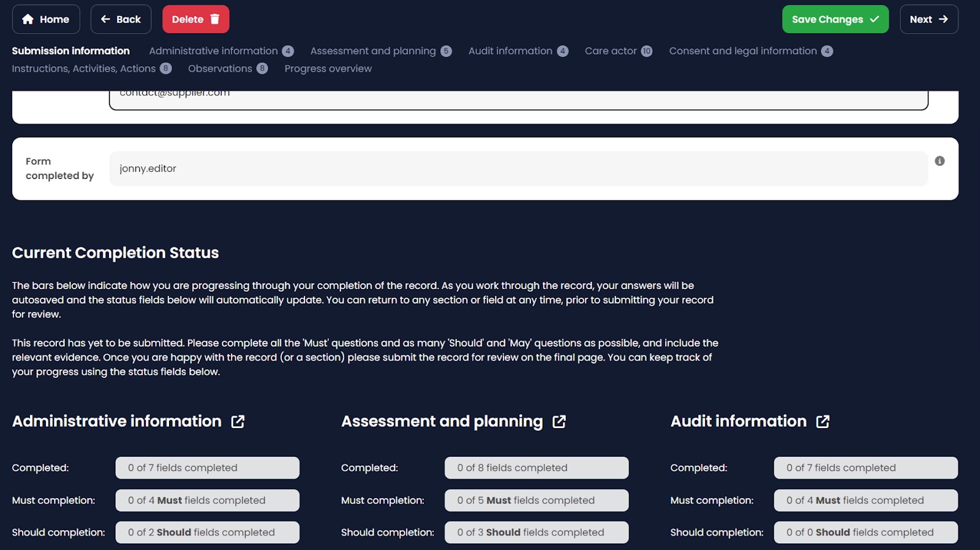Click the Form completed by field
The width and height of the screenshot is (980, 550).
click(518, 168)
